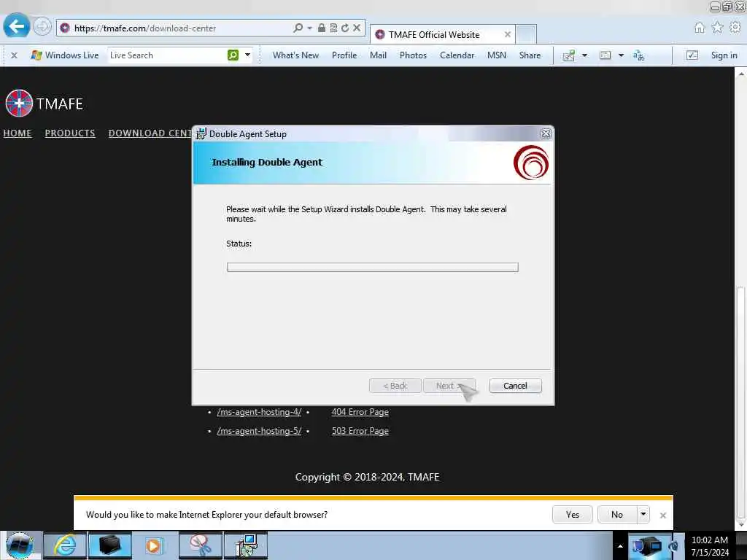Click the compatibility view icon
This screenshot has width=747, height=560.
point(333,28)
